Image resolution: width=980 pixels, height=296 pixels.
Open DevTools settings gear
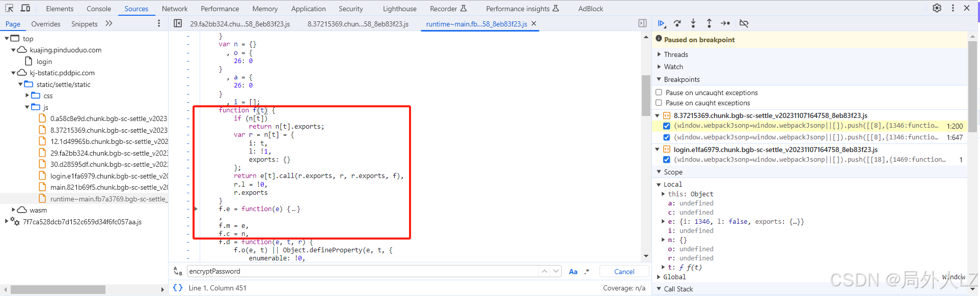(x=937, y=8)
